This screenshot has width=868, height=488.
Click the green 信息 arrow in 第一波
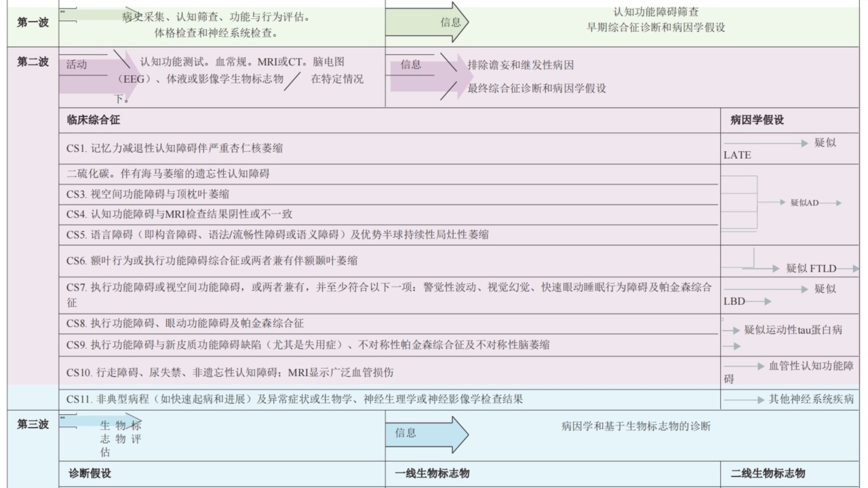[x=427, y=22]
